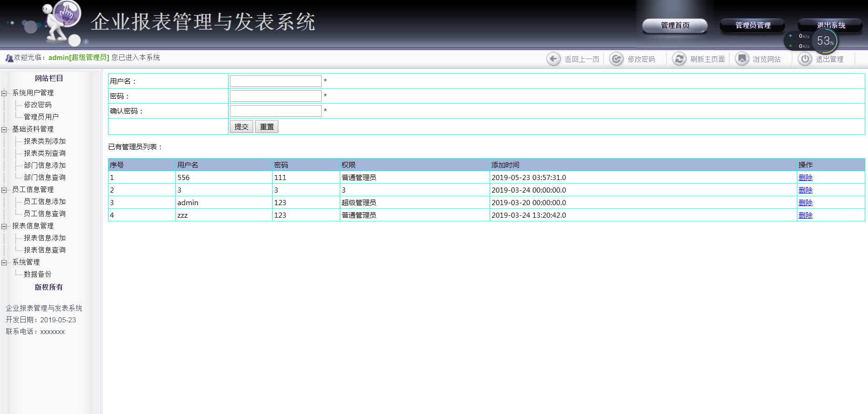Collapse the 基础资料管理 tree node
This screenshot has height=414, width=868.
click(4, 129)
